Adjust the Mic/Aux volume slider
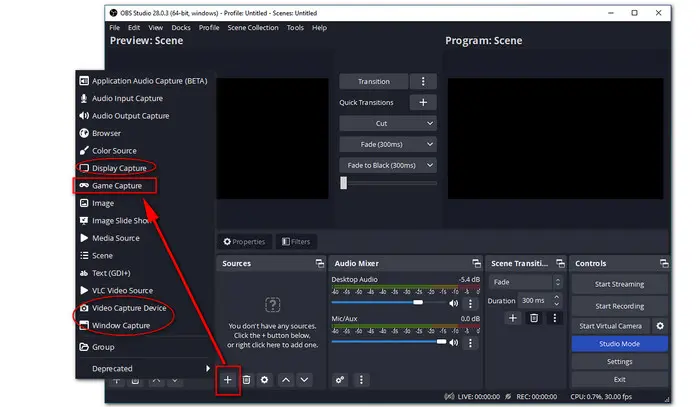Image resolution: width=700 pixels, height=407 pixels. 388,341
